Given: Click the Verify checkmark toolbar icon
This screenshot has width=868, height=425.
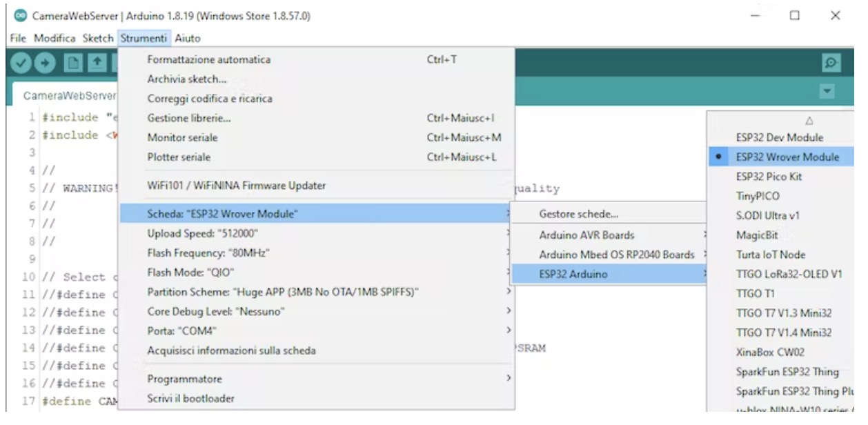Looking at the screenshot, I should click(21, 62).
